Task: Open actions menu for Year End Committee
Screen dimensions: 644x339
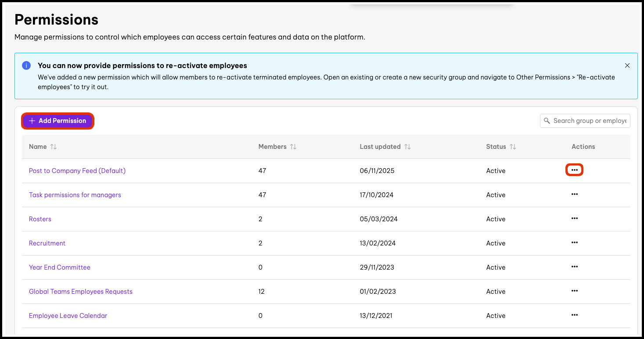Action: pos(574,267)
